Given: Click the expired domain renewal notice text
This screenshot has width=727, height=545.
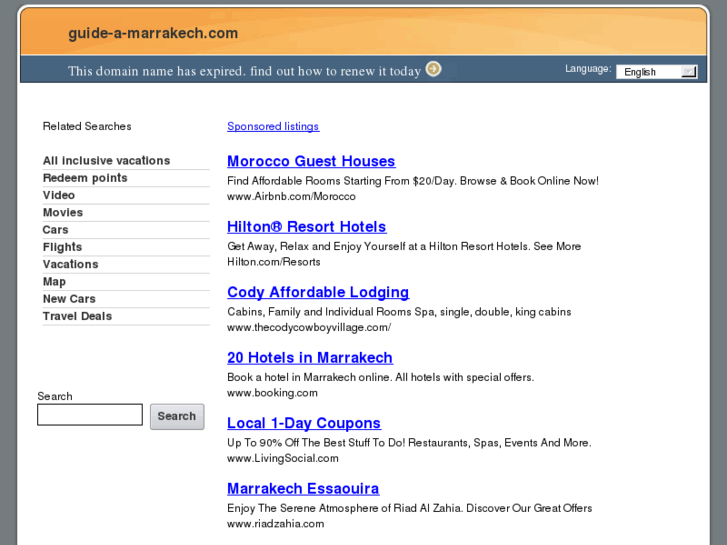Looking at the screenshot, I should coord(244,71).
